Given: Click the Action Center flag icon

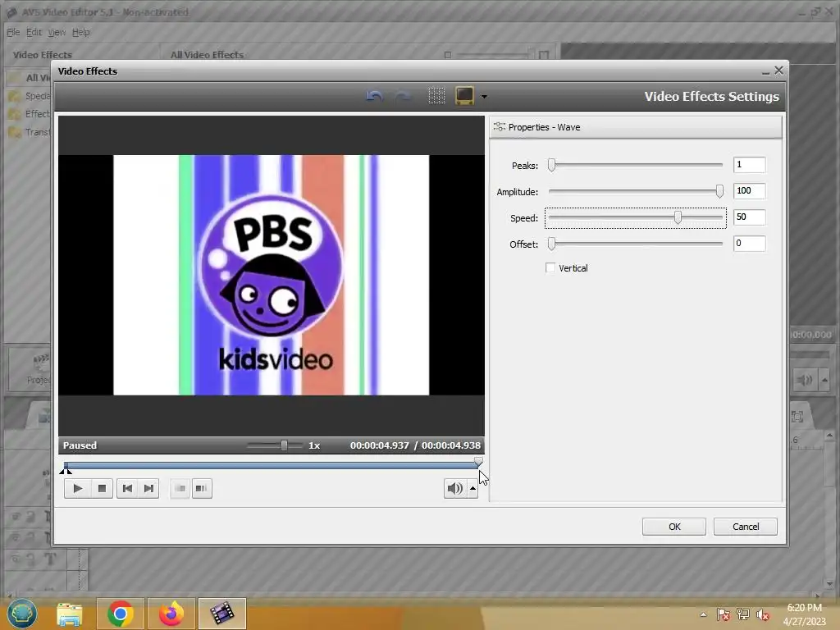Looking at the screenshot, I should [723, 614].
